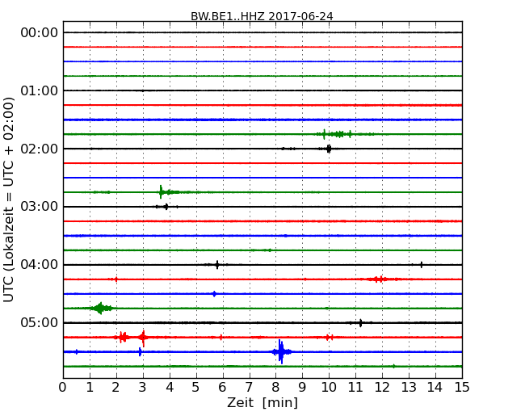This screenshot has width=525, height=420.
Task: Click the x-axis tick label 9
Action: [302, 387]
